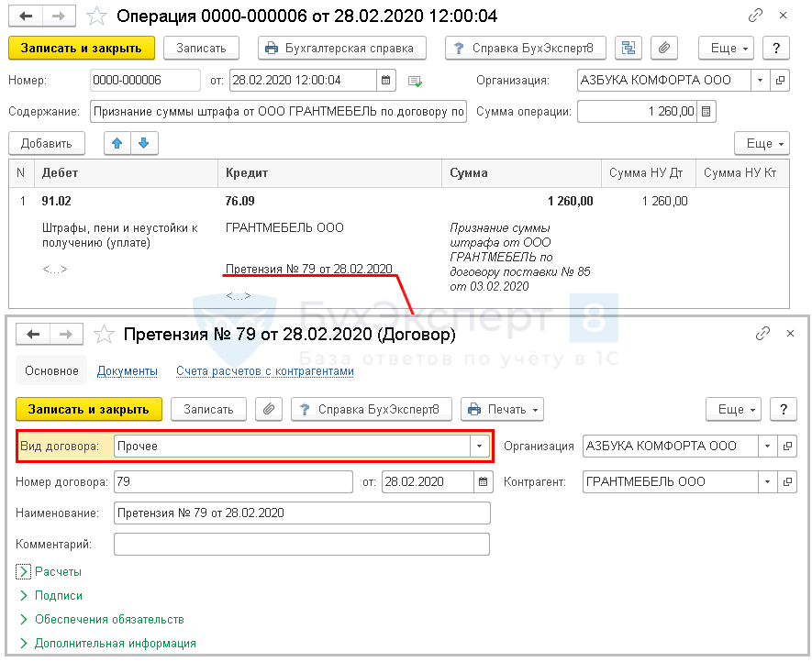Open calendar picker for operation date
Image resolution: width=812 pixels, height=662 pixels.
coord(385,80)
